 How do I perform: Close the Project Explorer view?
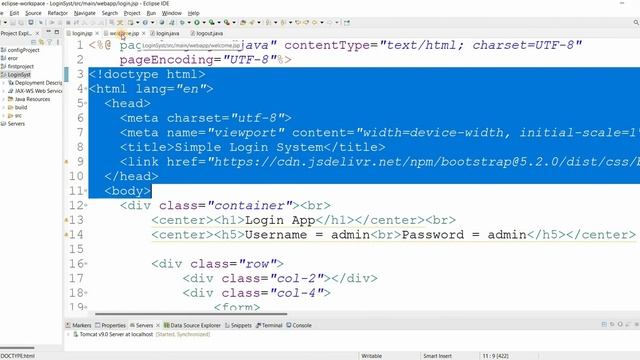coord(37,33)
